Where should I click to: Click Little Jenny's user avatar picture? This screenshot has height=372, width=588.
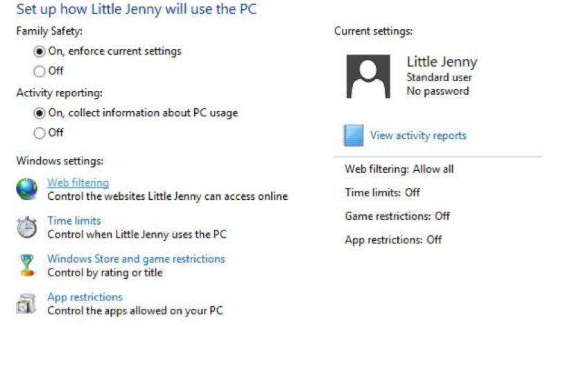368,76
